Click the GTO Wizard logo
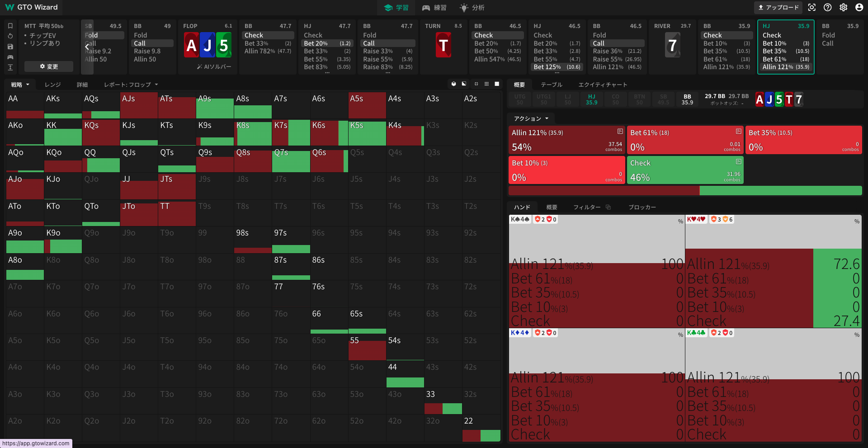The height and width of the screenshot is (448, 868). point(31,7)
